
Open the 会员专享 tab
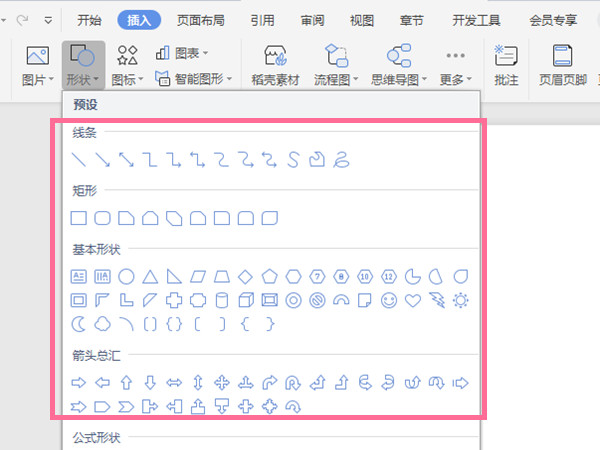553,20
